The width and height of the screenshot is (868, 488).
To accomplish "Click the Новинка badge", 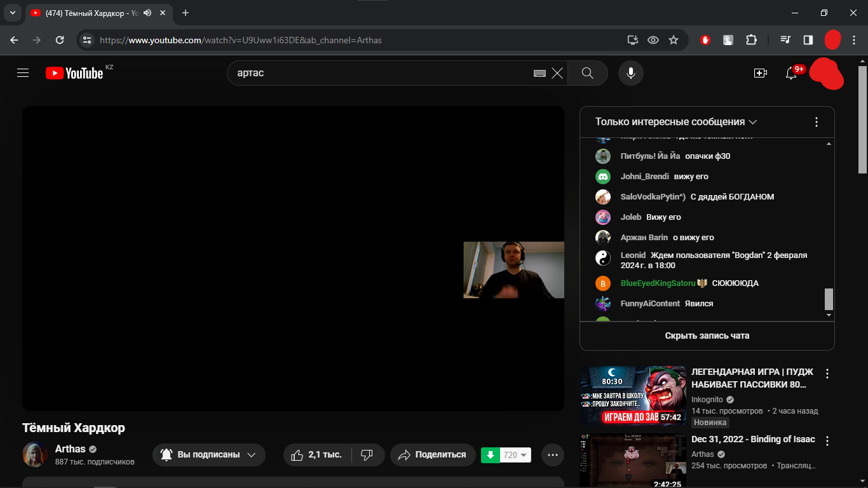I will (710, 423).
